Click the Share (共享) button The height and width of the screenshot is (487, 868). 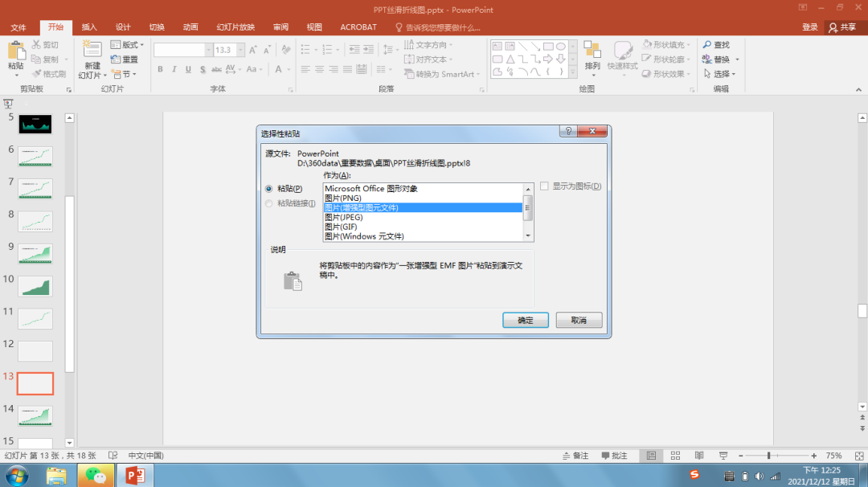coord(842,27)
